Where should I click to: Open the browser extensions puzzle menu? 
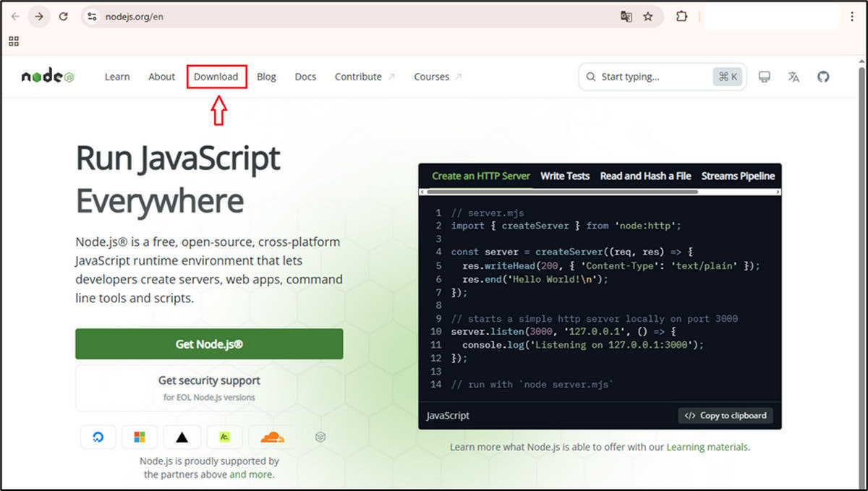pos(681,16)
